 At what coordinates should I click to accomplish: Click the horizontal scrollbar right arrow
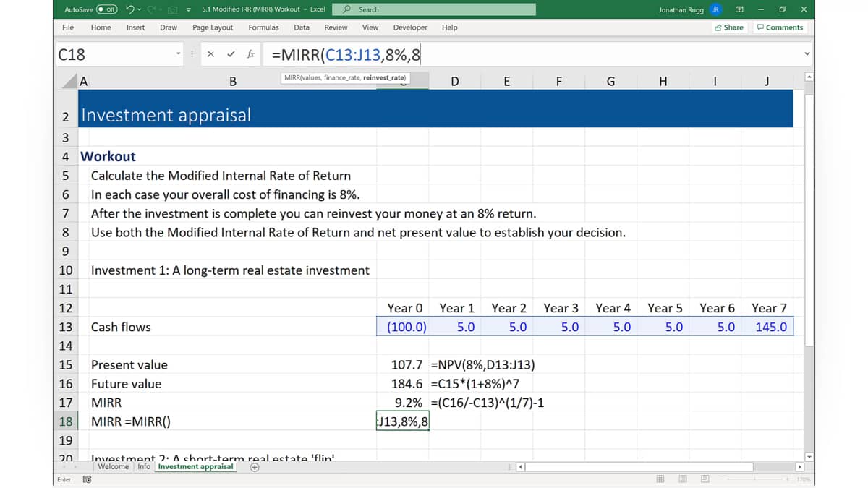tap(799, 467)
